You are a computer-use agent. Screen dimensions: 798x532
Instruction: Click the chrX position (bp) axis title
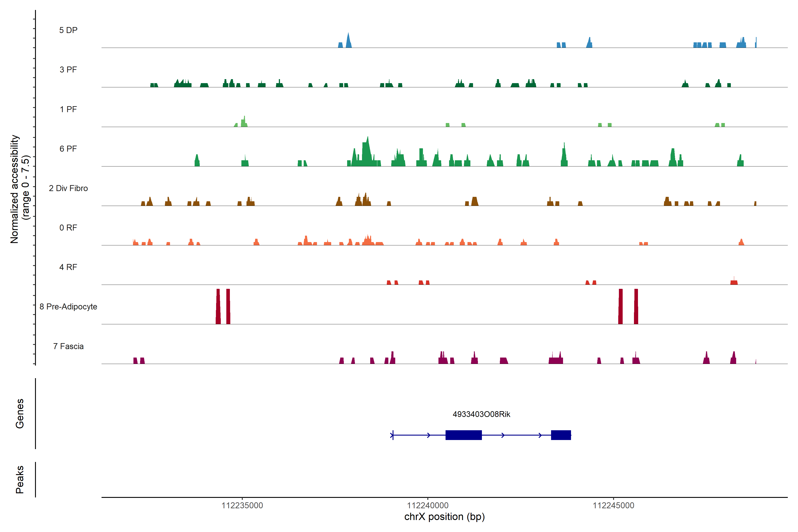[x=444, y=517]
